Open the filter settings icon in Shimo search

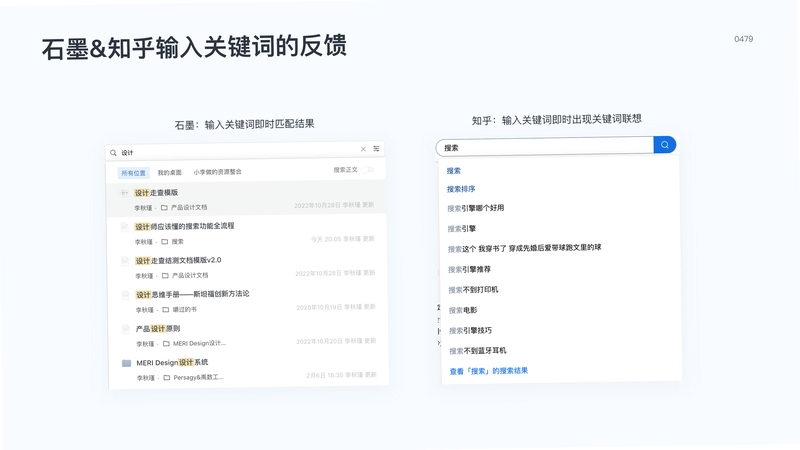pyautogui.click(x=376, y=148)
